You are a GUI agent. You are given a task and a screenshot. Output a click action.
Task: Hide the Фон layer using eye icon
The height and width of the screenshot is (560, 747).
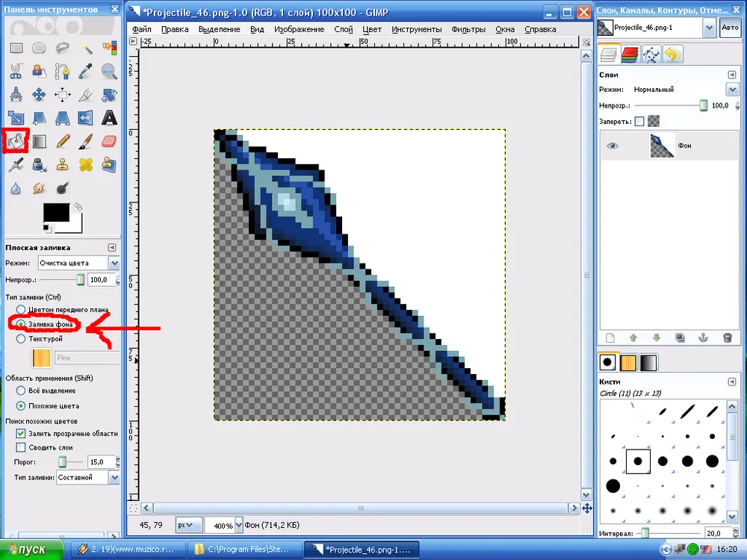click(613, 146)
